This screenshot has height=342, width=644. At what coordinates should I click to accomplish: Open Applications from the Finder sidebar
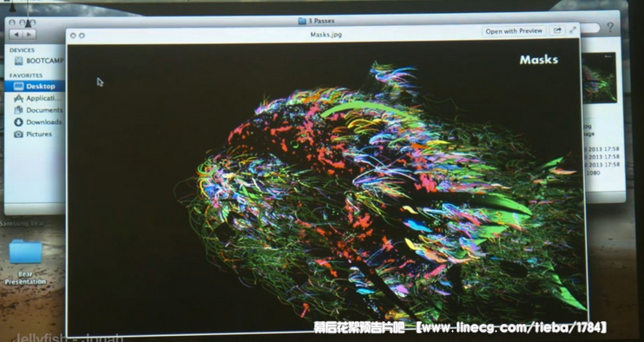tap(37, 98)
